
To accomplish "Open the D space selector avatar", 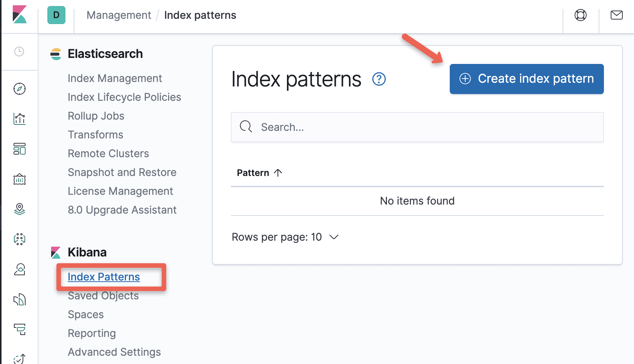I will click(x=56, y=15).
